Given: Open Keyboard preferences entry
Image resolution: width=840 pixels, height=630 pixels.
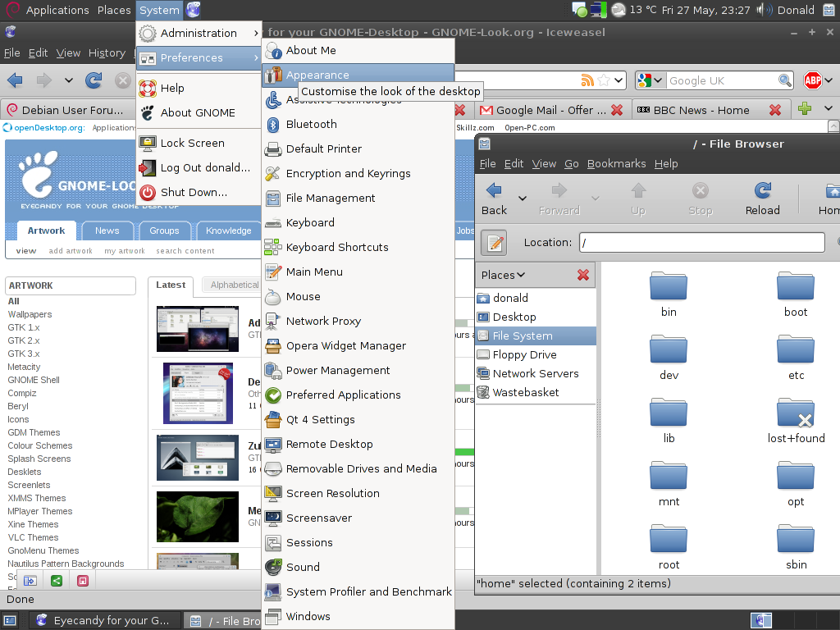Looking at the screenshot, I should 358,223.
